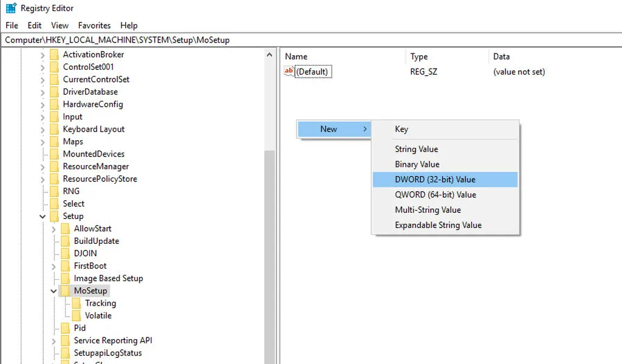The image size is (622, 364).
Task: Expand the ControlSet001 key
Action: tap(43, 67)
